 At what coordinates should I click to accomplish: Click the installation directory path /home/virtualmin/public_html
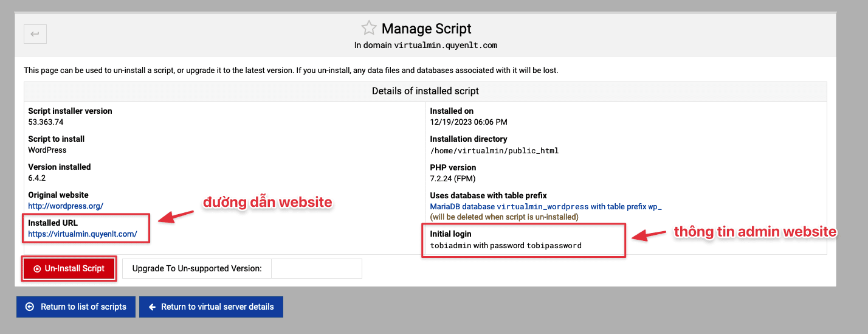494,150
